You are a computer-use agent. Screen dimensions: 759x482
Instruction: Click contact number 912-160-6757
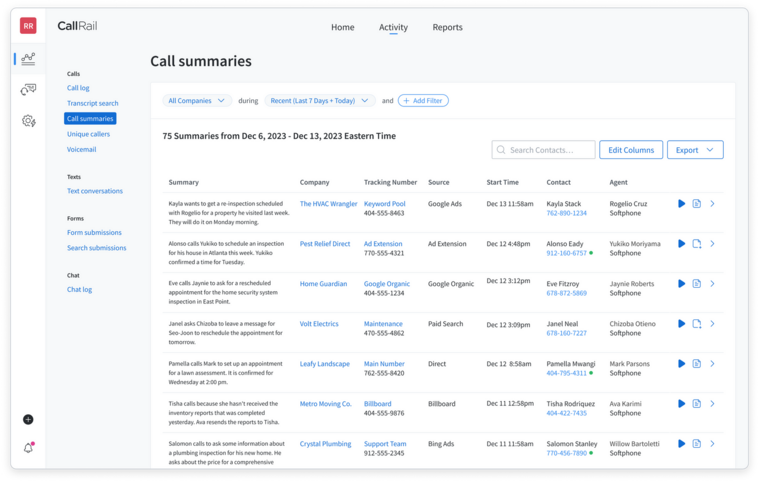pos(566,253)
